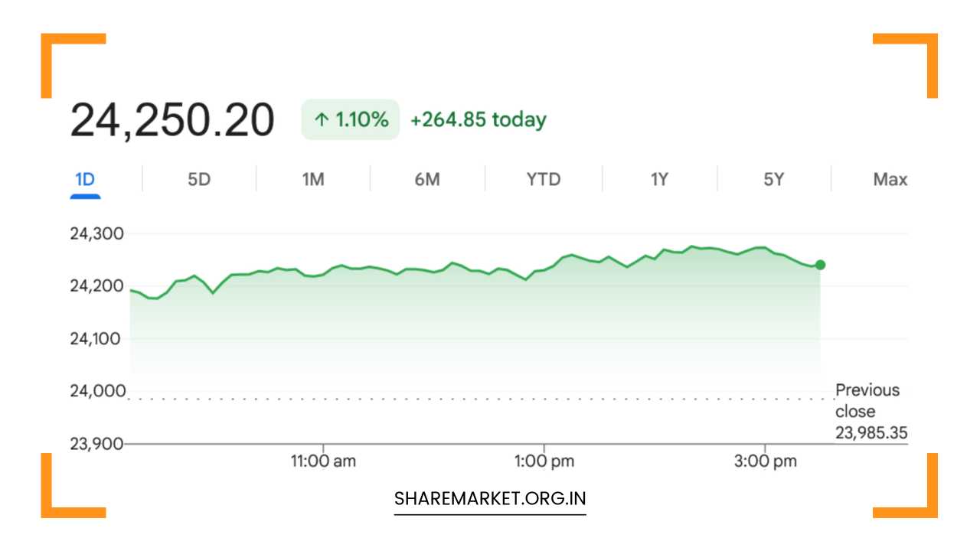Image resolution: width=980 pixels, height=551 pixels.
Task: Click the green endpoint dot on chart
Action: (821, 265)
